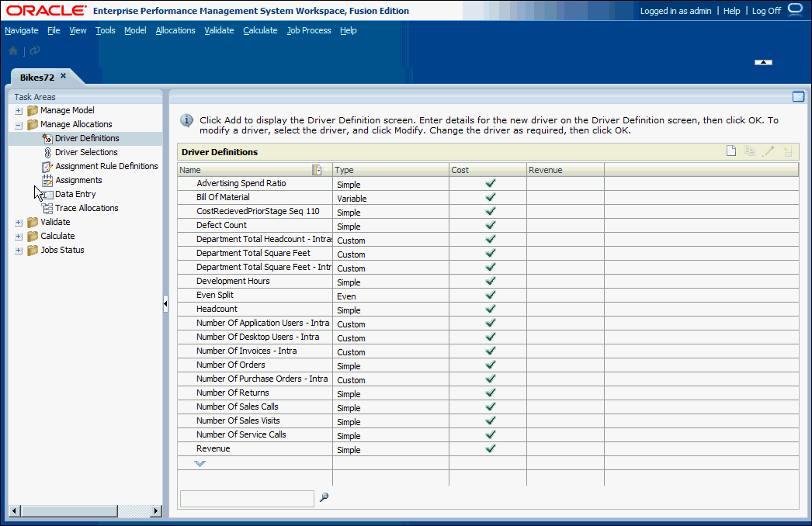The height and width of the screenshot is (526, 812).
Task: Click the maximize panel icon at top right
Action: coord(797,96)
